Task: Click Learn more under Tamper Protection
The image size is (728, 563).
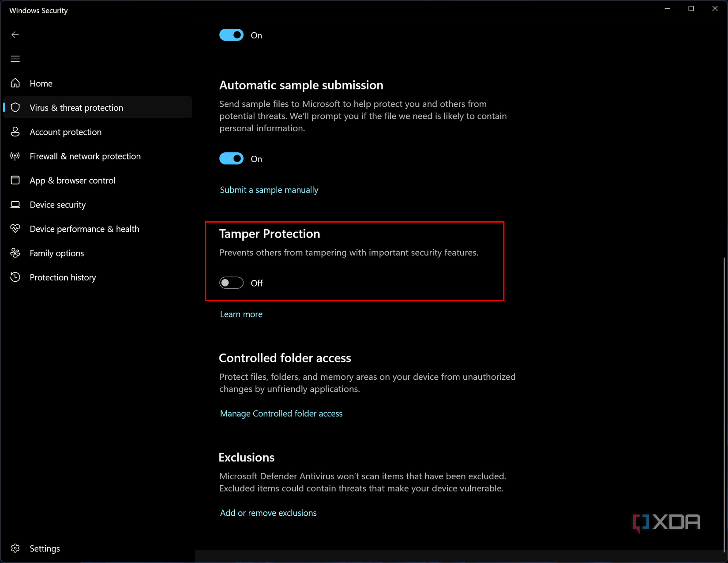Action: coord(241,314)
